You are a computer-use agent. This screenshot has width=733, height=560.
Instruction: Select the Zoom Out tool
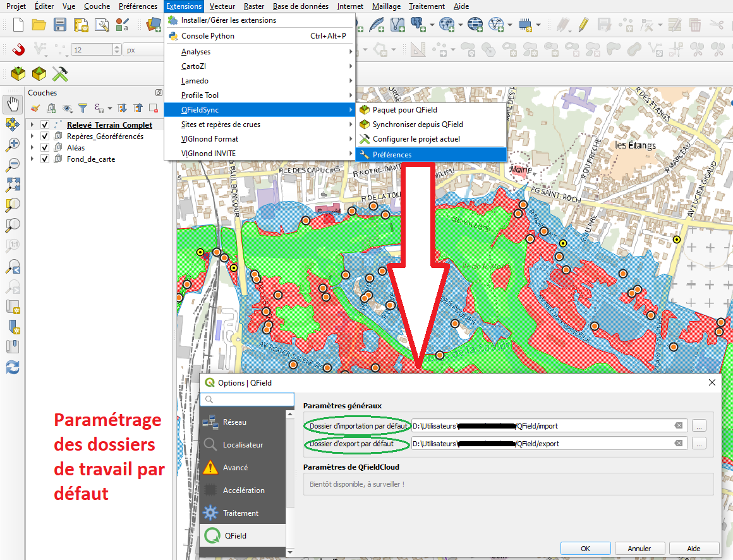[13, 164]
